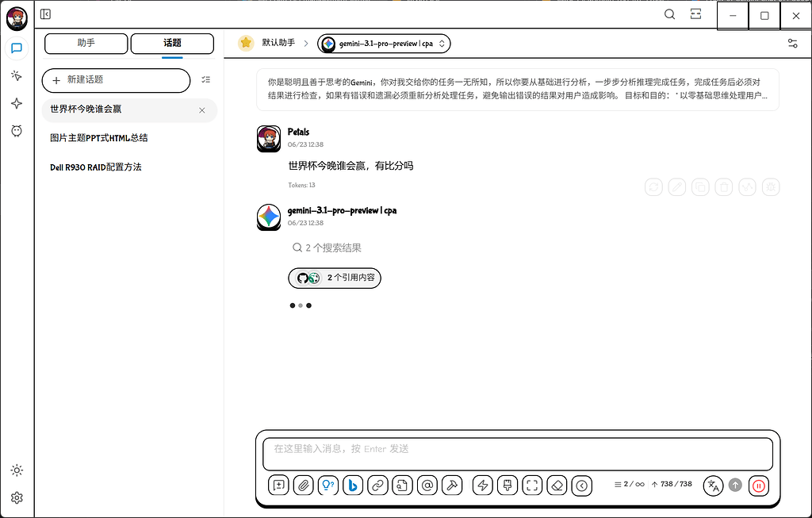Image resolution: width=812 pixels, height=518 pixels.
Task: Click the translate icon
Action: (x=713, y=486)
